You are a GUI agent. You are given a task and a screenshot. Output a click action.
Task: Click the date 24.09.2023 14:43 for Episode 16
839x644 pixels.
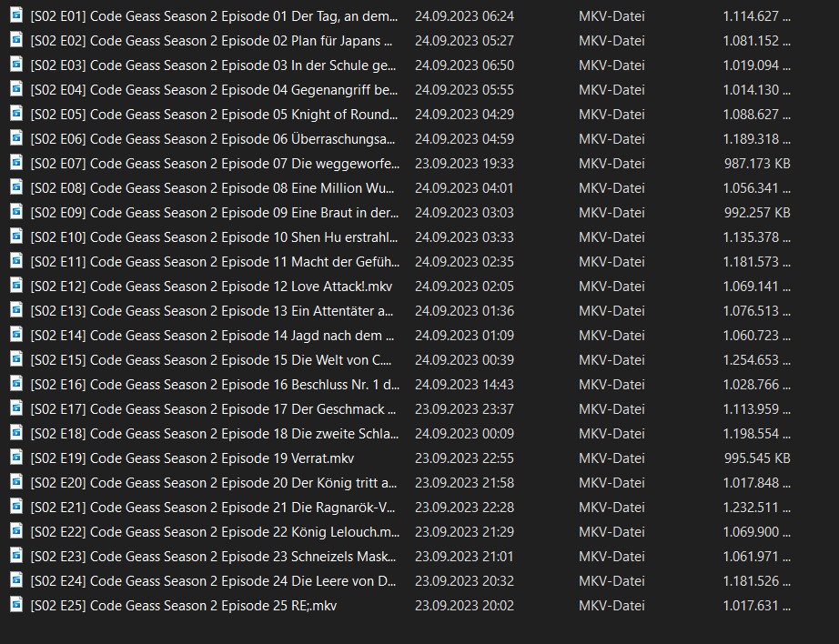click(464, 385)
